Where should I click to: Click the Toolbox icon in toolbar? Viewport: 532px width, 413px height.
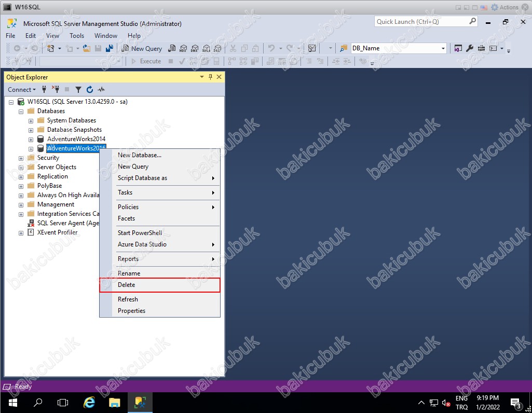[481, 48]
